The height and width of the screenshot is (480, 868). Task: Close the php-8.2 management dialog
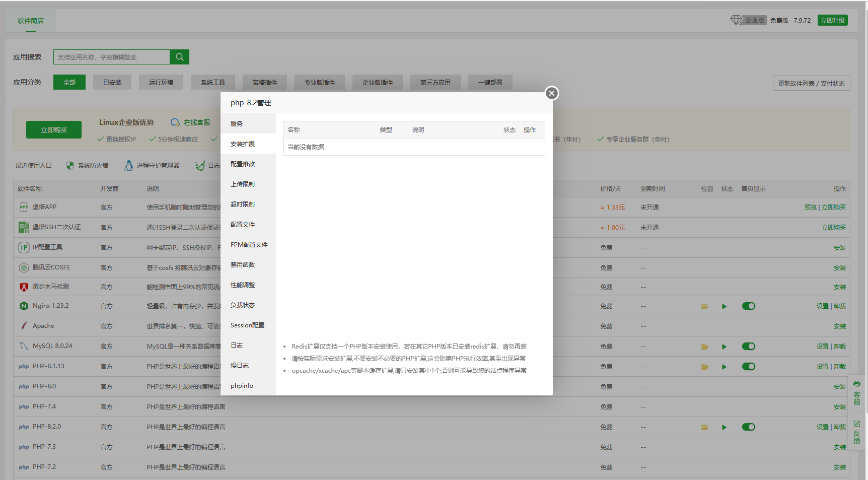pos(552,93)
